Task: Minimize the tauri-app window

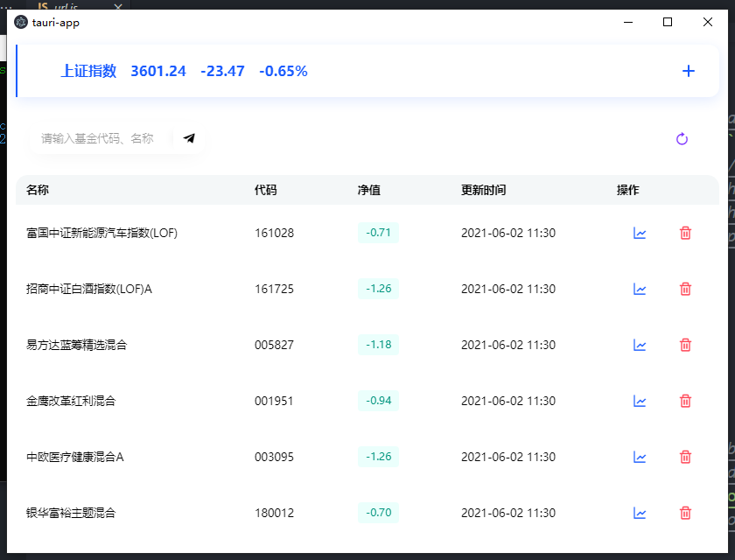Action: (628, 22)
